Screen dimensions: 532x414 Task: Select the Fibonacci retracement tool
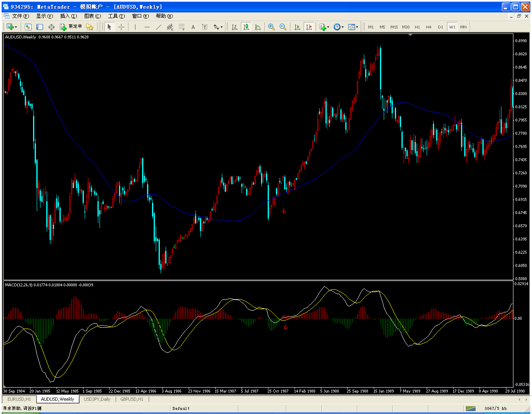coord(182,27)
